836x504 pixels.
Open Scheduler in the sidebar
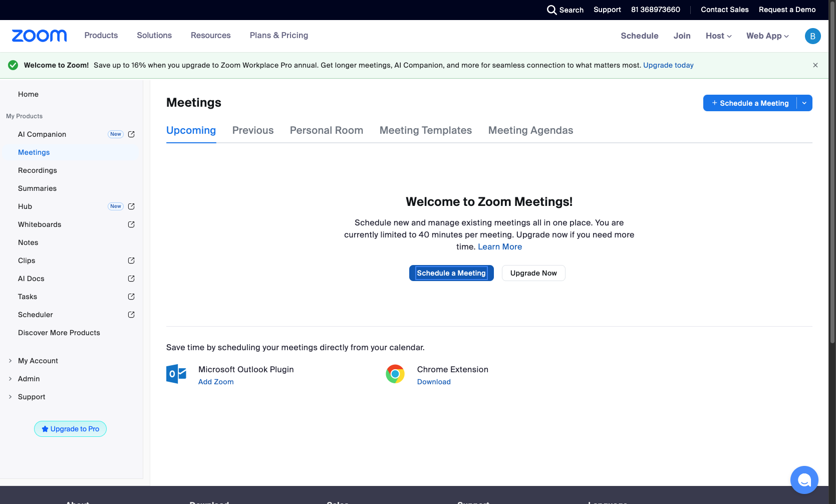36,315
